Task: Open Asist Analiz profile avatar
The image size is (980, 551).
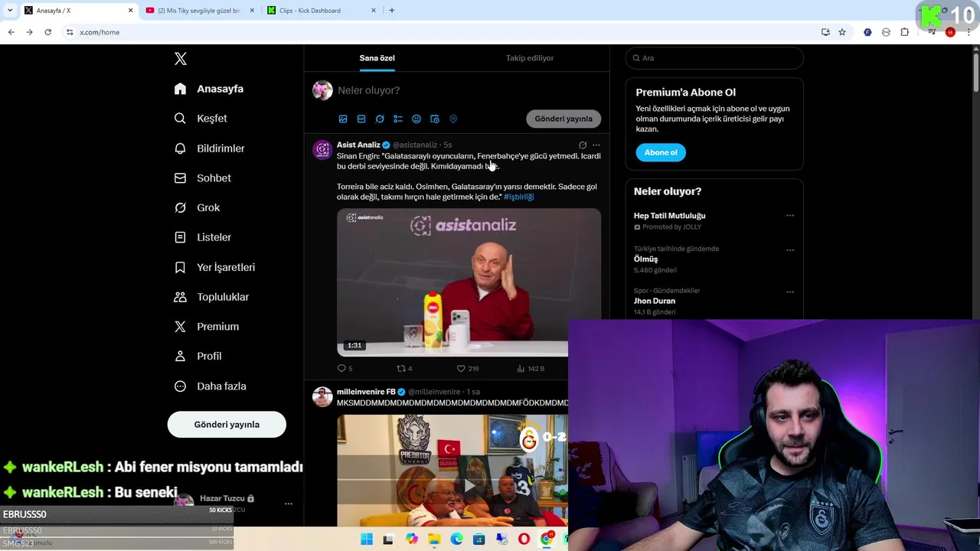Action: pos(322,149)
